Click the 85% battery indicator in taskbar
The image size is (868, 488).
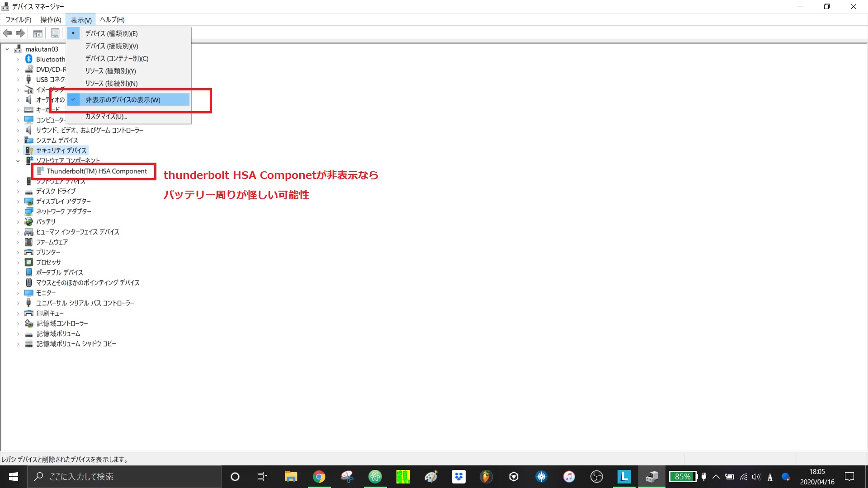(x=682, y=477)
